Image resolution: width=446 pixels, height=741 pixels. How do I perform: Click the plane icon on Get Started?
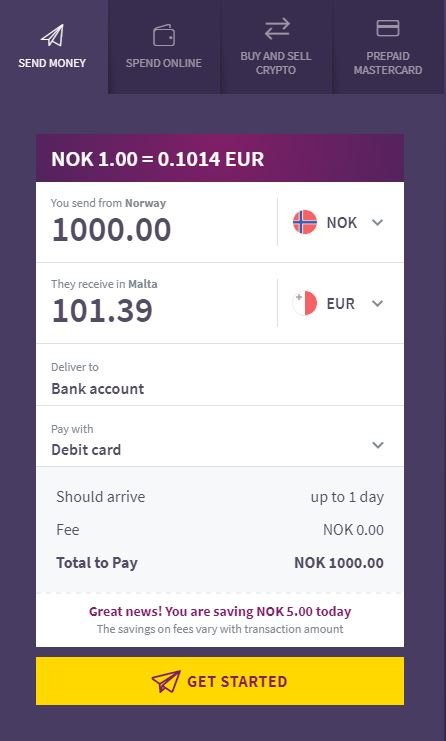pos(166,681)
